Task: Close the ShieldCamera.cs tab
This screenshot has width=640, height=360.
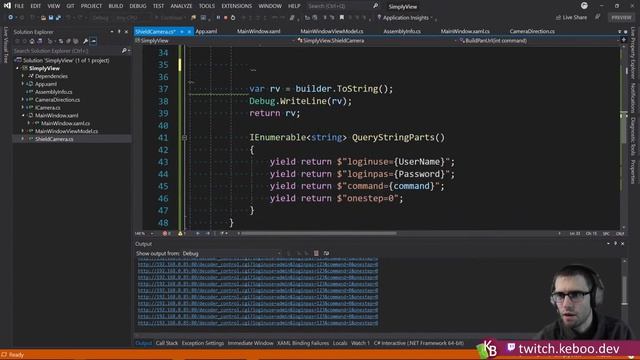Action: (x=189, y=31)
